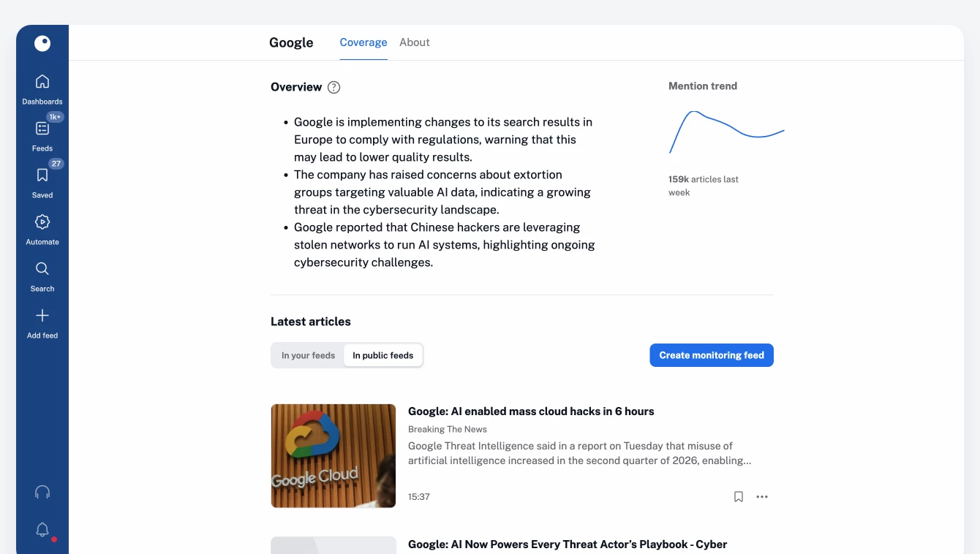Select the Coverage tab
Image resolution: width=980 pixels, height=554 pixels.
[363, 42]
